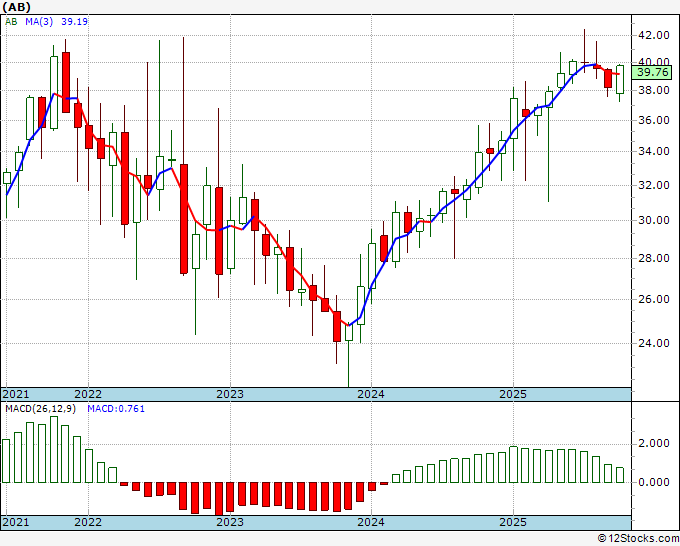Click the 28.00 price axis label
680x546 pixels.
coord(653,258)
